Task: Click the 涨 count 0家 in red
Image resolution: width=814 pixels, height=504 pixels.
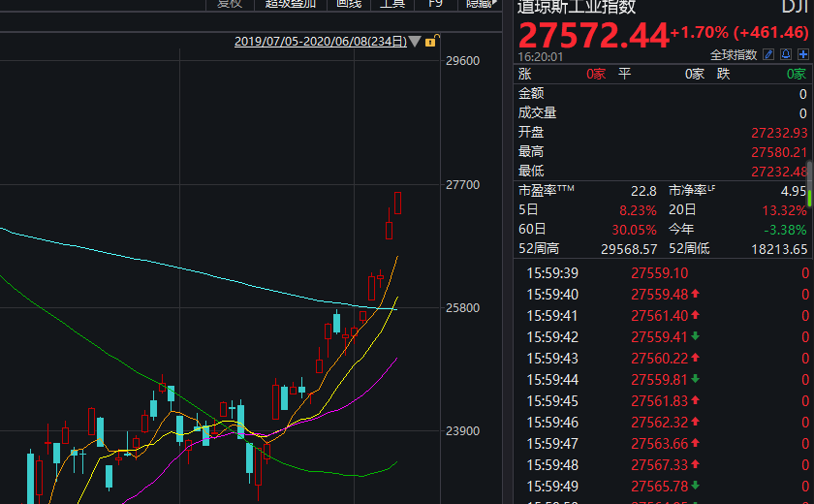Action: (x=596, y=74)
